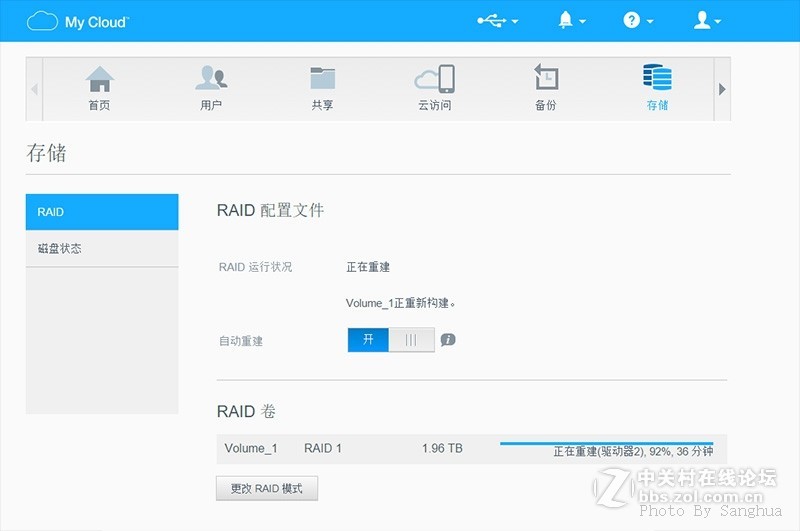Open the 共享 shares folder icon
Viewport: 800px width, 531px height.
click(322, 78)
